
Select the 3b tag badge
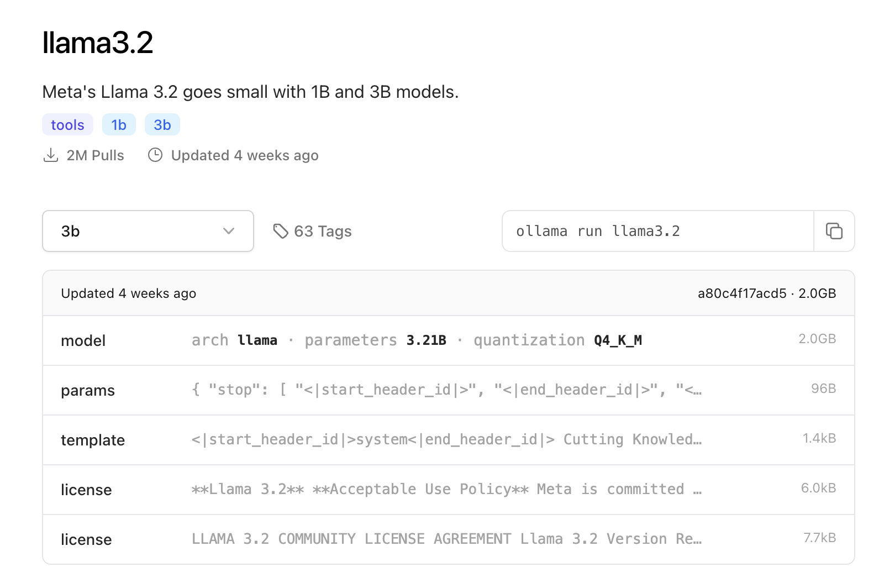coord(162,125)
